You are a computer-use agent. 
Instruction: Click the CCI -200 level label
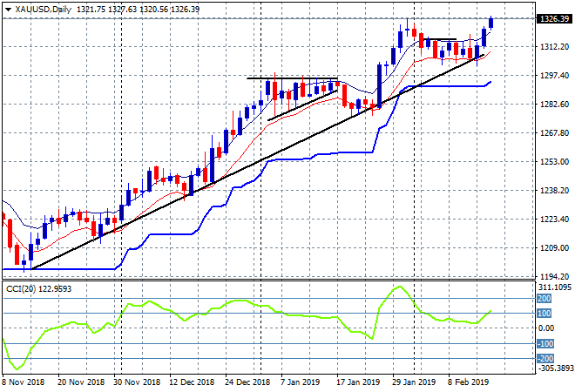pos(545,358)
